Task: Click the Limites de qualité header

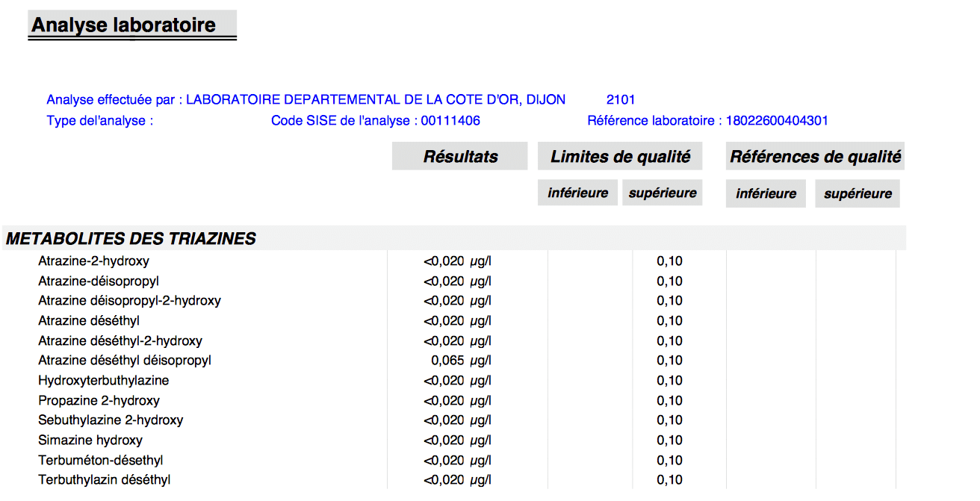Action: pyautogui.click(x=620, y=157)
